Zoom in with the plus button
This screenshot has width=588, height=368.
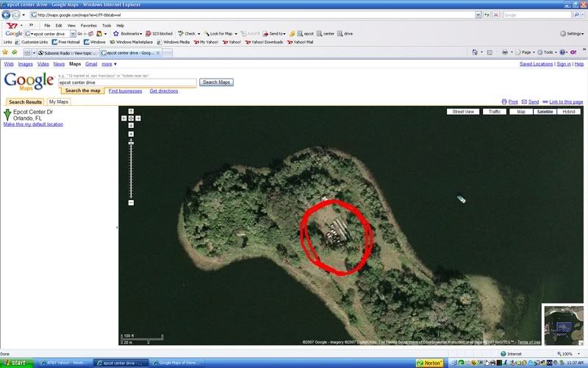coord(131,134)
